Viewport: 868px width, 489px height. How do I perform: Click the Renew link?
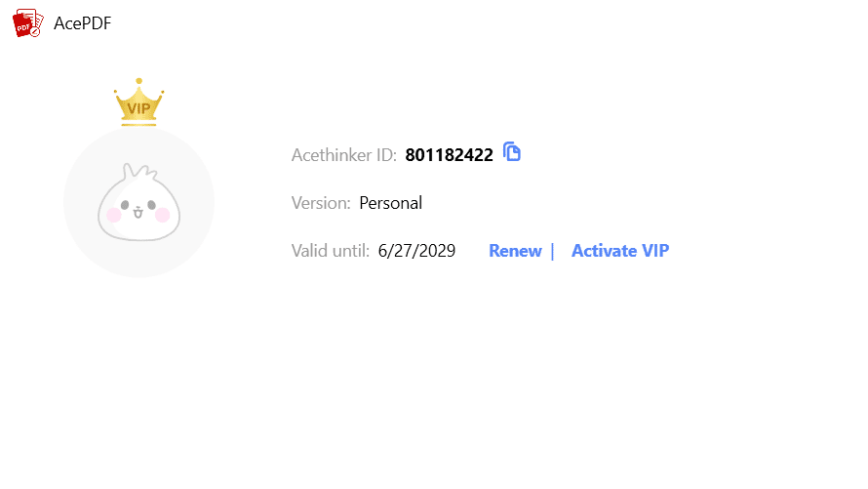(x=515, y=251)
